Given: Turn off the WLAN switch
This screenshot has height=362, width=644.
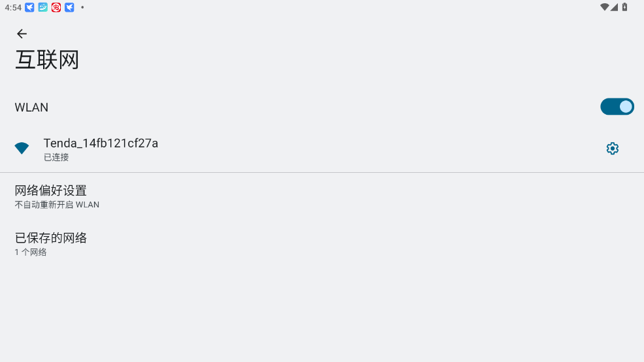Looking at the screenshot, I should [617, 106].
